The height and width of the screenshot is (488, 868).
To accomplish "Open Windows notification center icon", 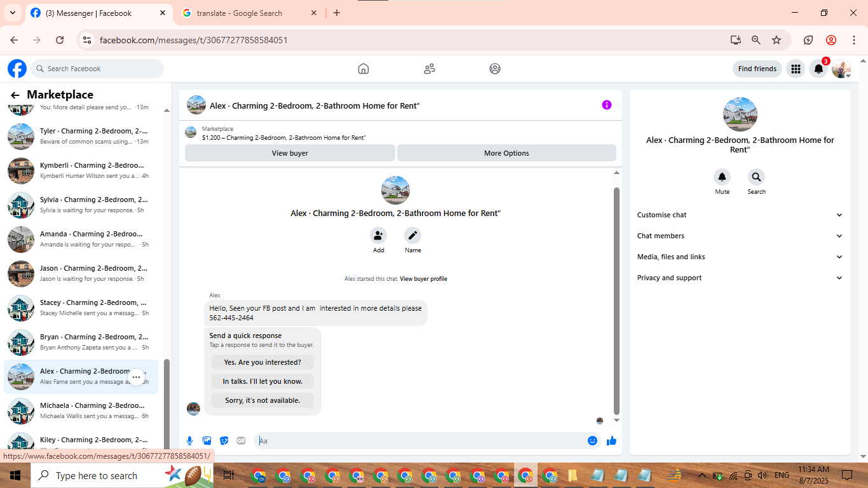I will tap(846, 475).
